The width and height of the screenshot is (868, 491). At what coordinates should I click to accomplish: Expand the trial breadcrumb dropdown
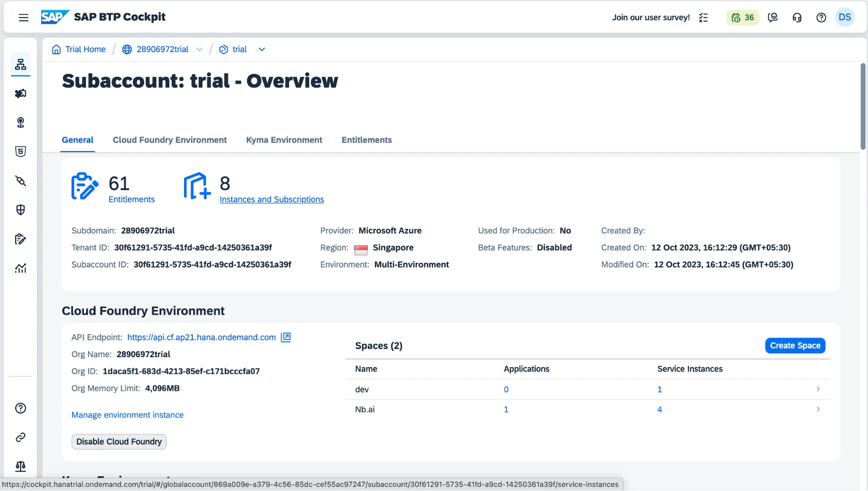pyautogui.click(x=262, y=49)
